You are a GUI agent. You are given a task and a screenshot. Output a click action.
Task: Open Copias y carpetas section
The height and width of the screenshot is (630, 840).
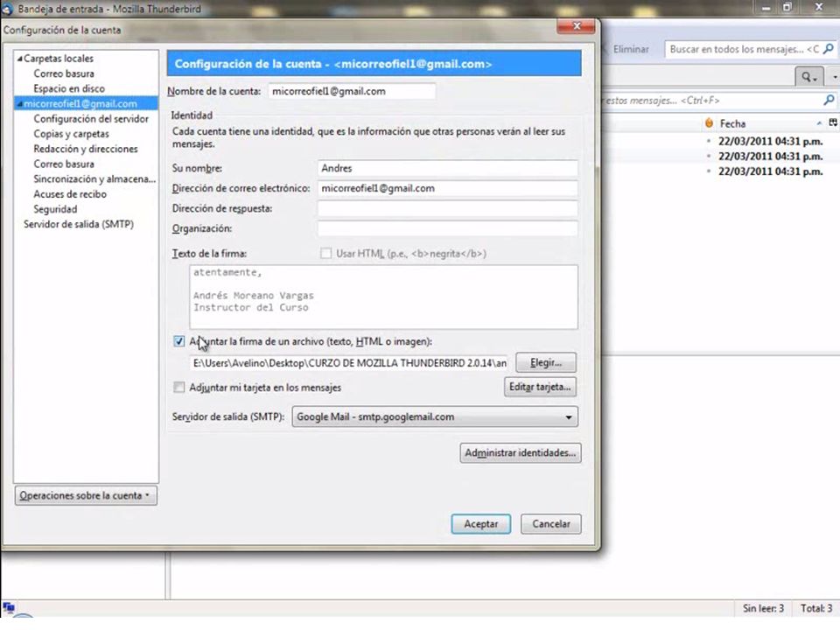tap(71, 133)
